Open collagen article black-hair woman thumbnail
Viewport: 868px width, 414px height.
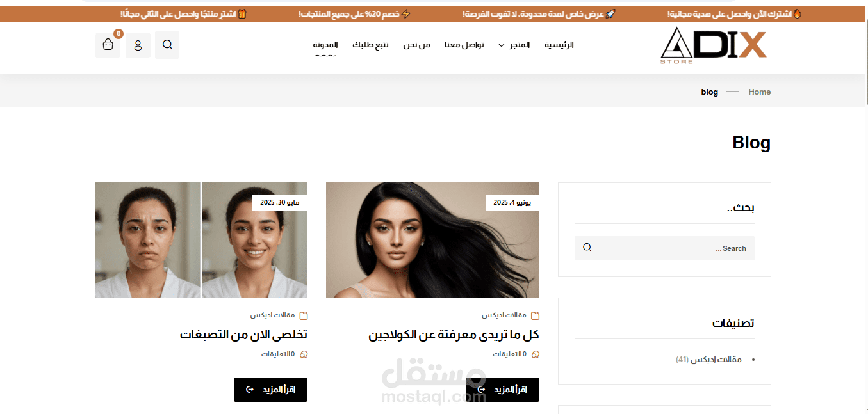coord(432,241)
